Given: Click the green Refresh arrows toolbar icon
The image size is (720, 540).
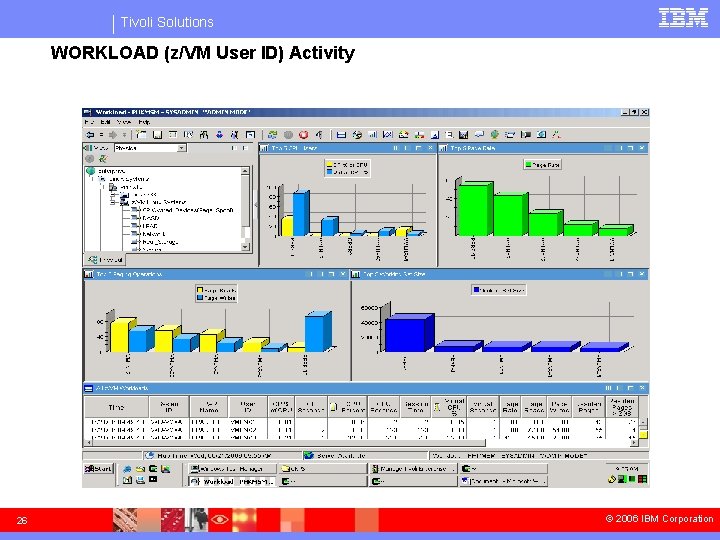Looking at the screenshot, I should [272, 135].
